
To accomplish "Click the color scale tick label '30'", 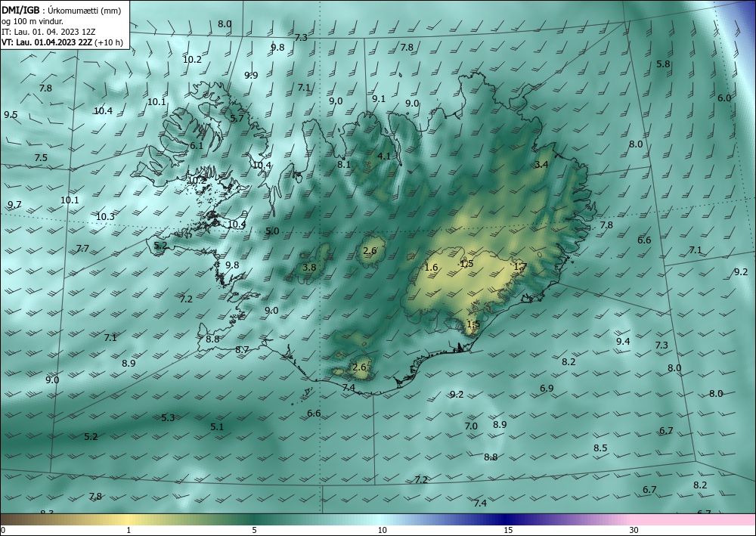I will (634, 530).
